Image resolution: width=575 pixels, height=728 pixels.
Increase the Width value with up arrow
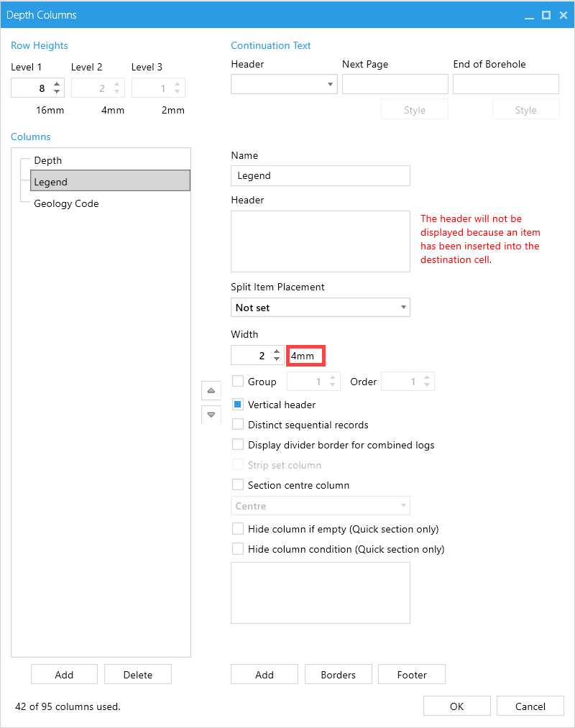pyautogui.click(x=277, y=351)
